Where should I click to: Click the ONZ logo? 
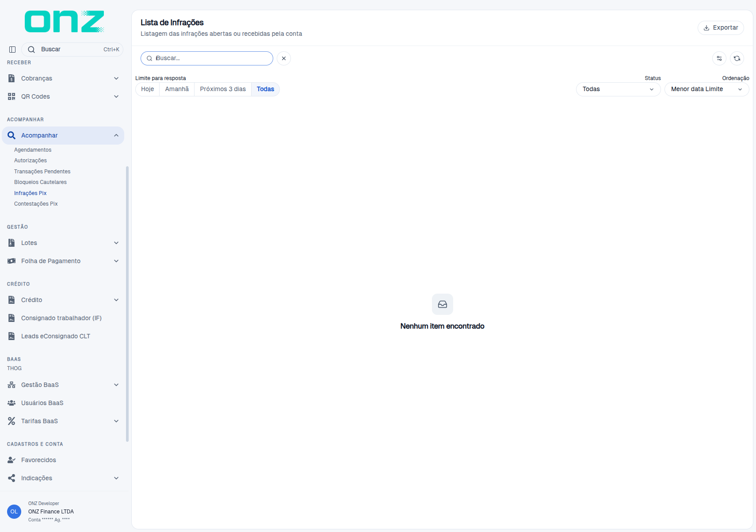tap(65, 21)
